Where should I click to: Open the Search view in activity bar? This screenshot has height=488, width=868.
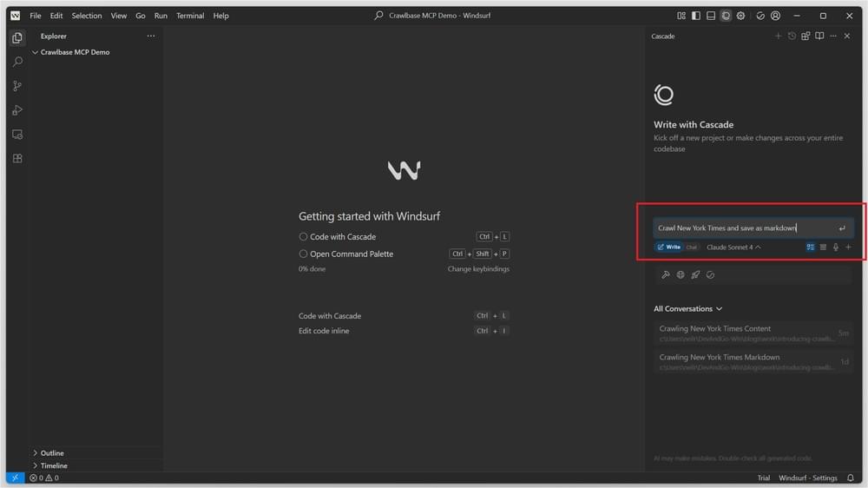[x=17, y=62]
